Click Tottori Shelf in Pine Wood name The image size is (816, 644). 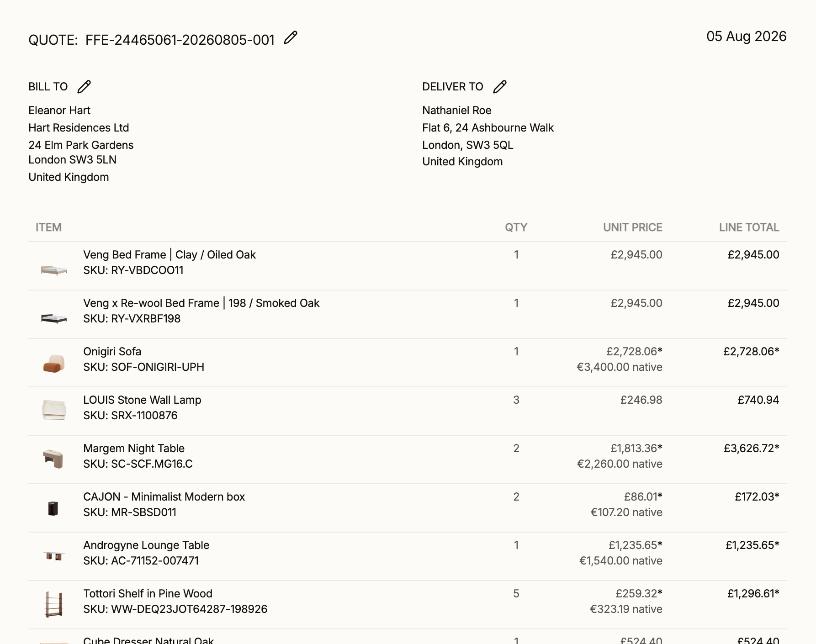point(148,594)
